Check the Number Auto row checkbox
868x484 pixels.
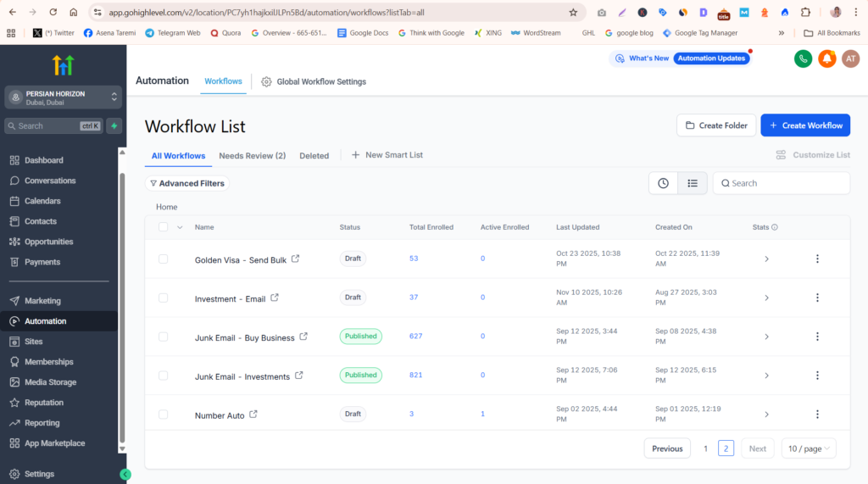pos(163,414)
